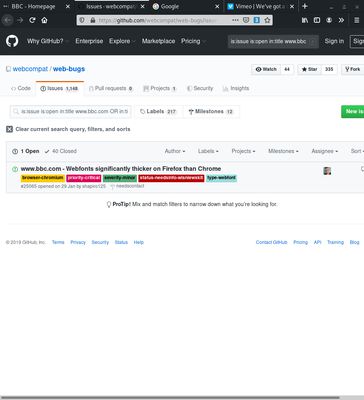The width and height of the screenshot is (364, 400).
Task: Open page actions three-dot menu in URL bar
Action: 235,20
